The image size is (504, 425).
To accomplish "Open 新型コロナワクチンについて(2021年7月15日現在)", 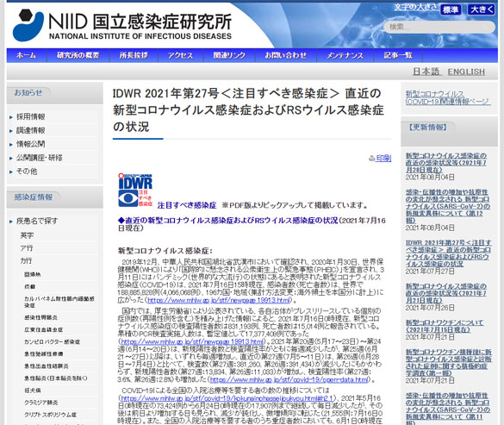I will (445, 326).
